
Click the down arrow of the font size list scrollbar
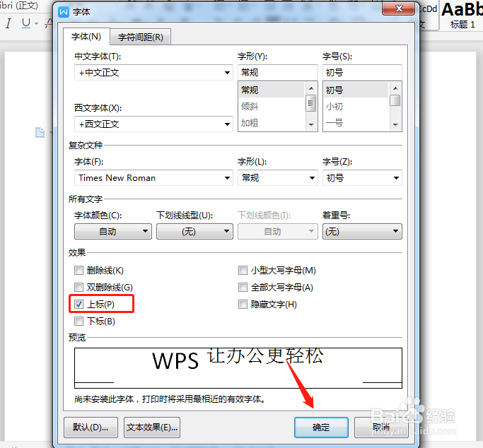click(395, 124)
